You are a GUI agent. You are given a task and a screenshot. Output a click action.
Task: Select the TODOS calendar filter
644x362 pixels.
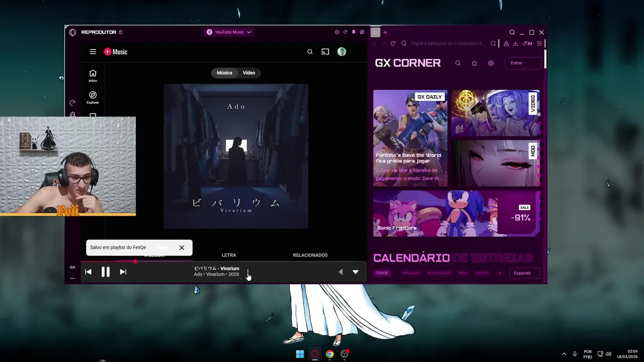pyautogui.click(x=382, y=273)
